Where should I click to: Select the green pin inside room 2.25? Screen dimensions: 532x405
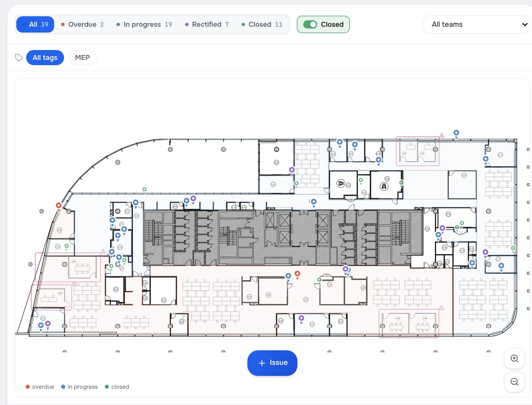pos(66,246)
